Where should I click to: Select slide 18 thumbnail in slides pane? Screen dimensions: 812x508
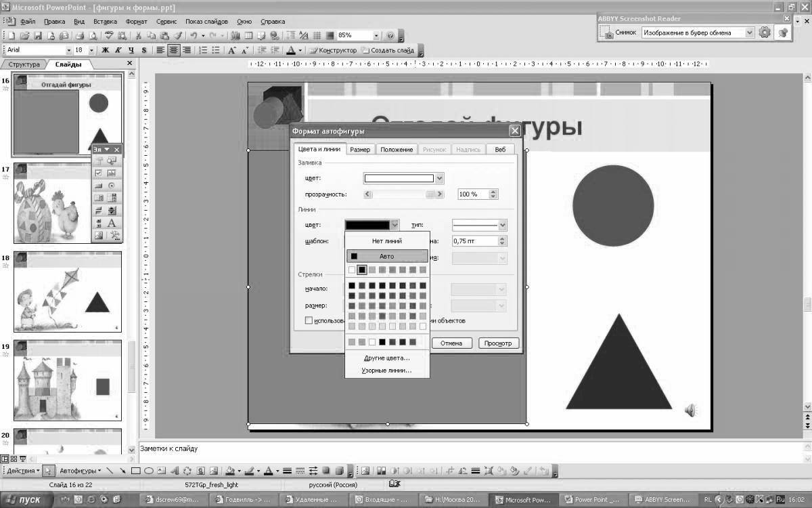point(66,291)
